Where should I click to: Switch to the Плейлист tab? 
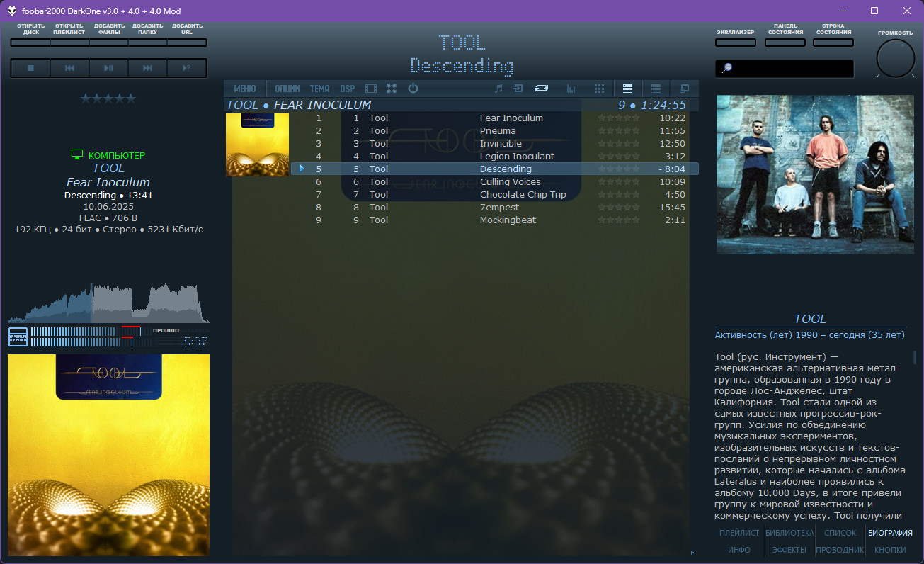pos(739,533)
